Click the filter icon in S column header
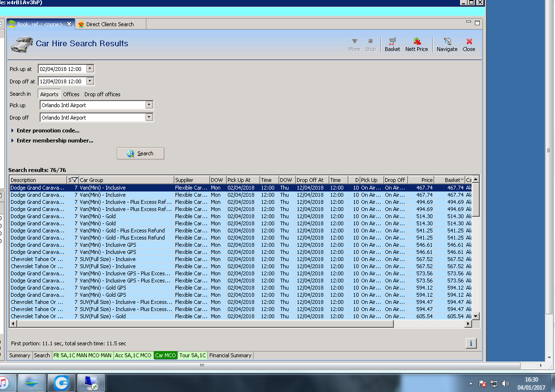The width and height of the screenshot is (555, 392). [x=74, y=180]
